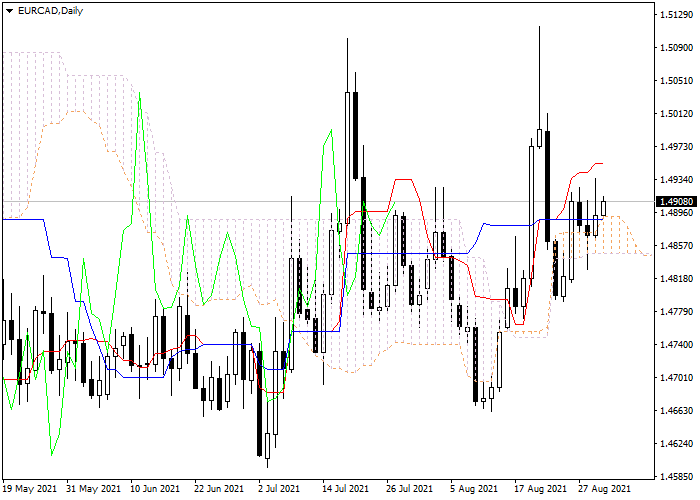700x500 pixels.
Task: Select the 19 May 2021 date label
Action: (30, 489)
